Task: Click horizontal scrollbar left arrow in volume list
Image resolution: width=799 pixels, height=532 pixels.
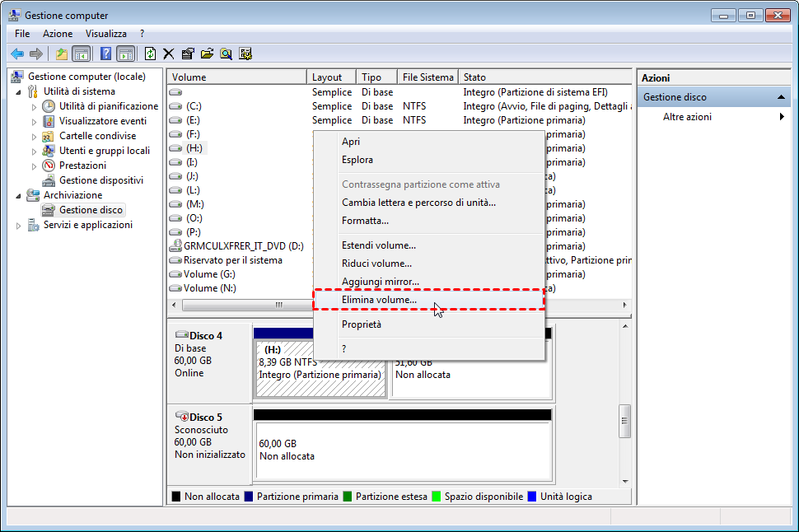Action: [175, 306]
